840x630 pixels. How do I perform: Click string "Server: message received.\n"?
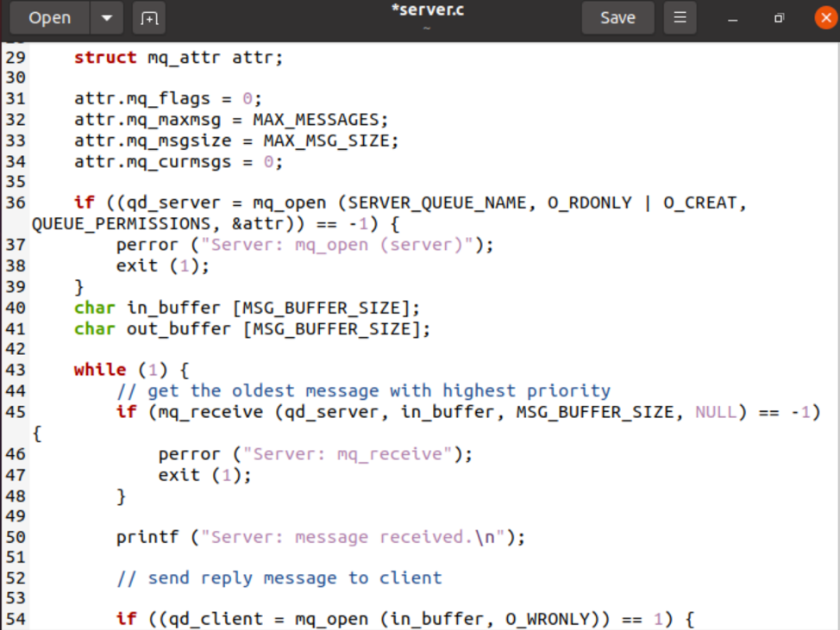(x=353, y=538)
